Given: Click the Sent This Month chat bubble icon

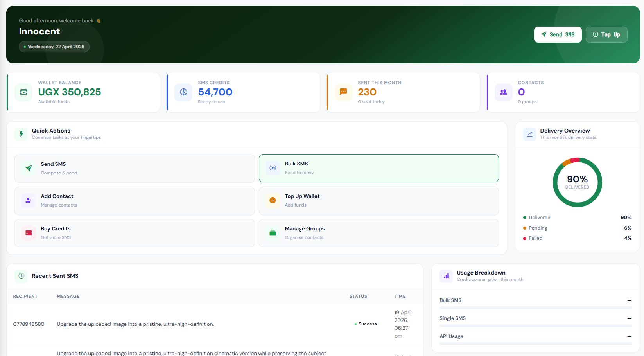Looking at the screenshot, I should tap(343, 92).
